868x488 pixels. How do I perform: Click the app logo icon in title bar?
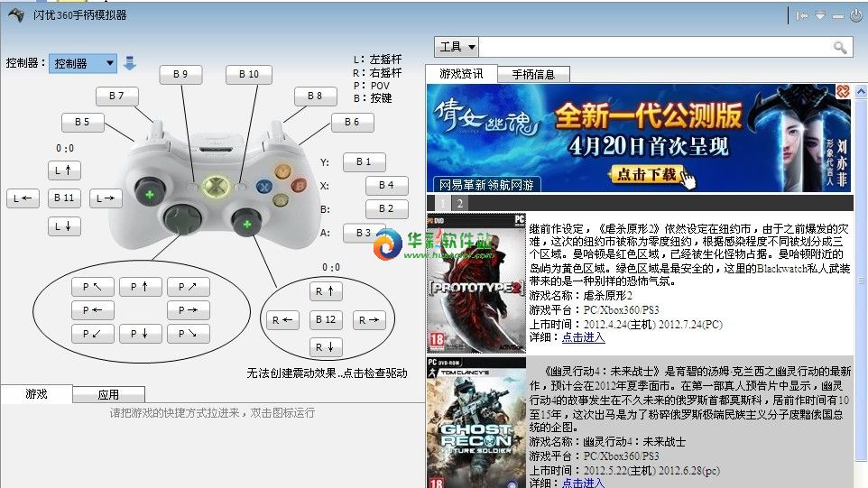tap(16, 15)
